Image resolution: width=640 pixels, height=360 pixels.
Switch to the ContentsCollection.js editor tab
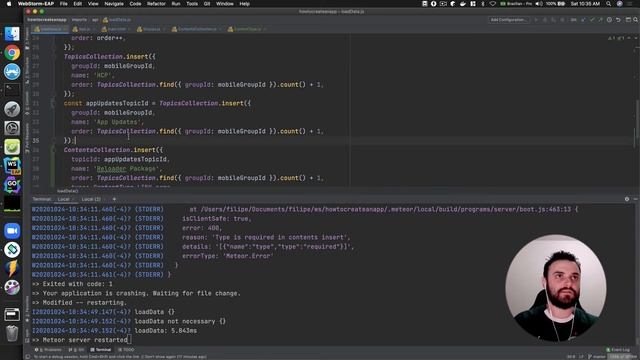pos(197,29)
